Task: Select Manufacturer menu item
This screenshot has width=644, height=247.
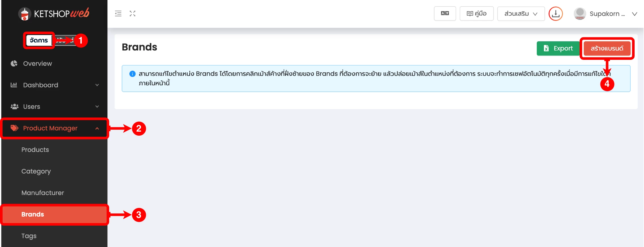Action: (x=43, y=193)
